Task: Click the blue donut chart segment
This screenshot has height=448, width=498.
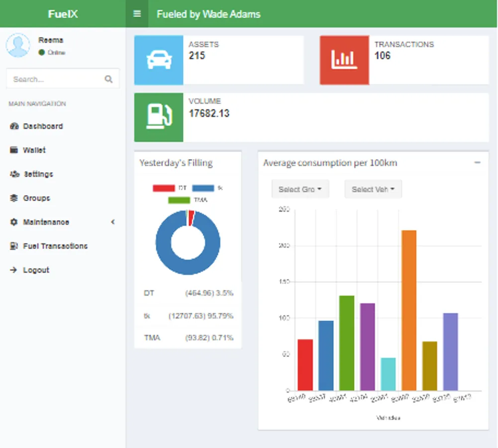Action: click(188, 266)
